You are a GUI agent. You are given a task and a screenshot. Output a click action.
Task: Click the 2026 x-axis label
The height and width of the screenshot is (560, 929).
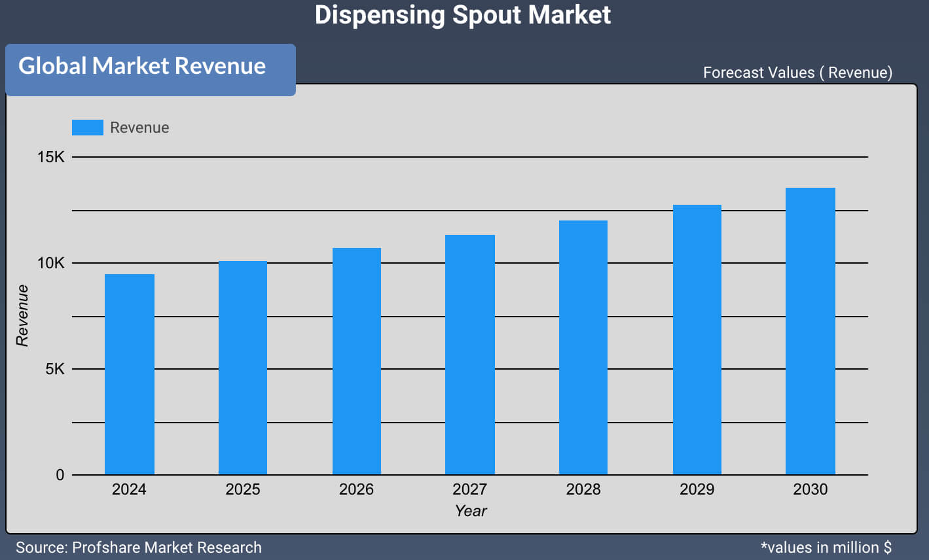point(356,489)
